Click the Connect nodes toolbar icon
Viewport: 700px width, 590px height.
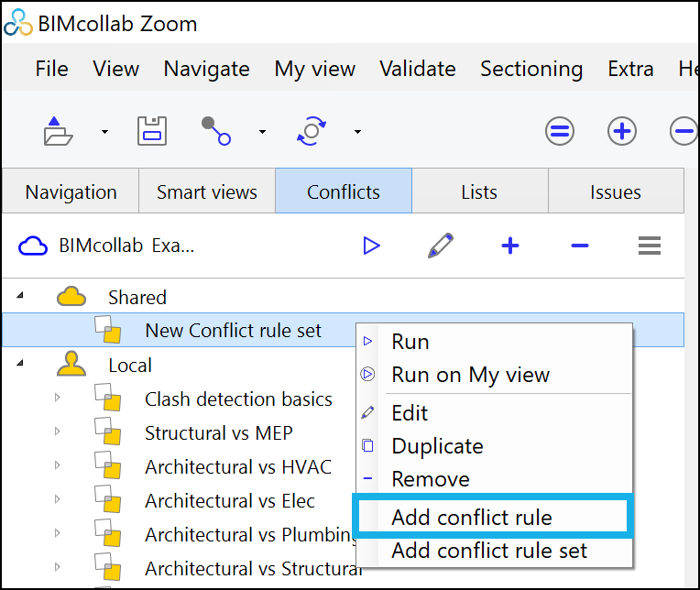pyautogui.click(x=216, y=131)
